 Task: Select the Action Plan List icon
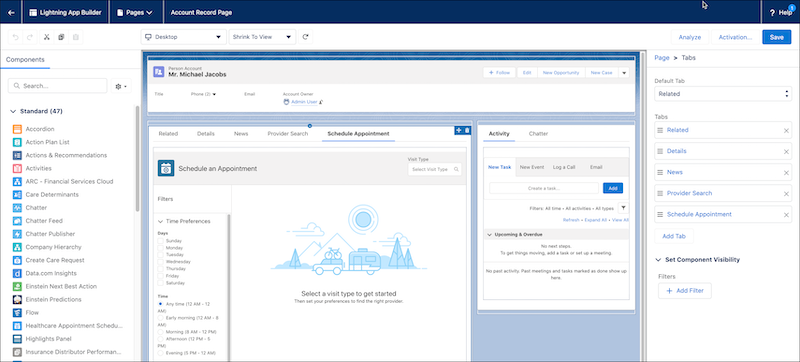17,142
